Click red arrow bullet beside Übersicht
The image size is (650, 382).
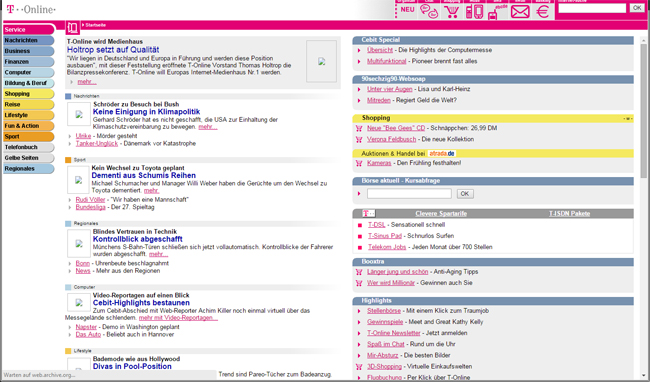pos(359,51)
